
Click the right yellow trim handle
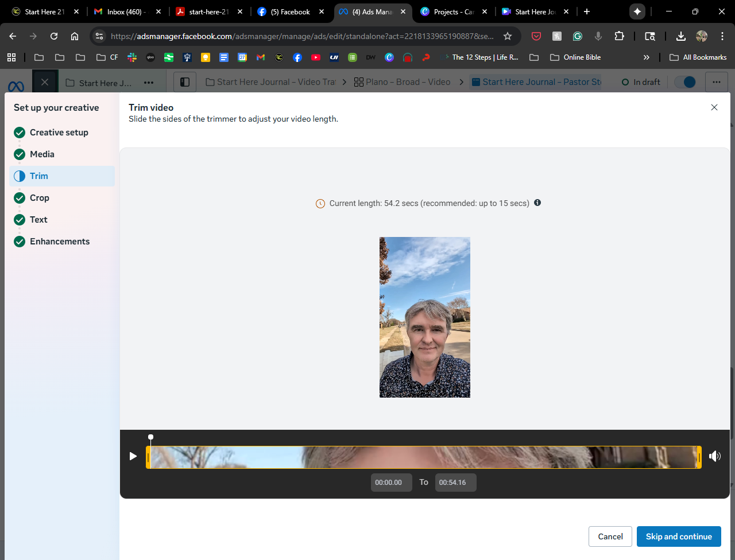699,457
